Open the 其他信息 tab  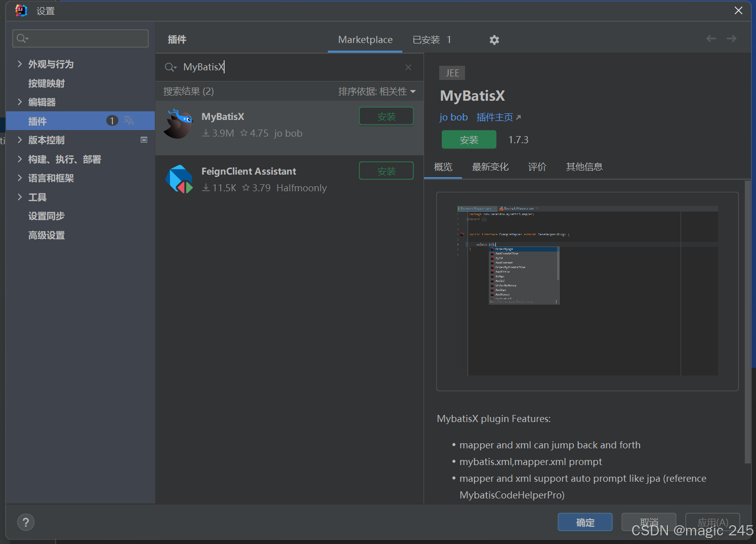[x=584, y=167]
